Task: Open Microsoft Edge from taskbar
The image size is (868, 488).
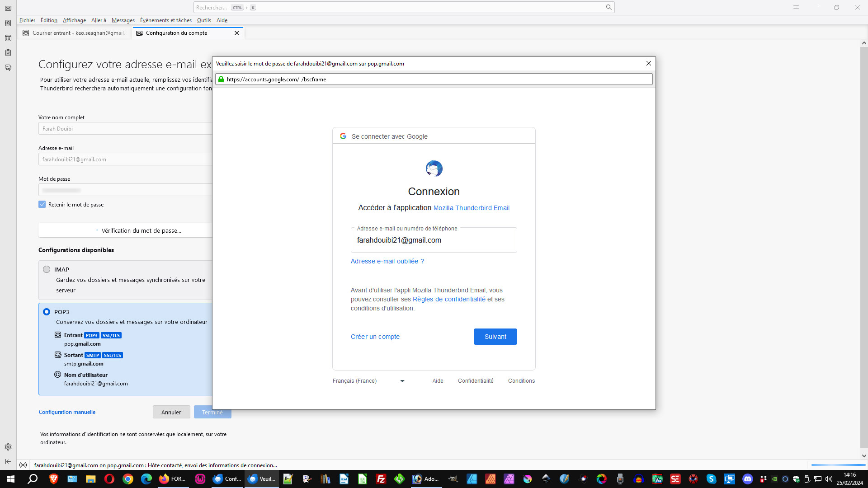Action: (x=146, y=479)
